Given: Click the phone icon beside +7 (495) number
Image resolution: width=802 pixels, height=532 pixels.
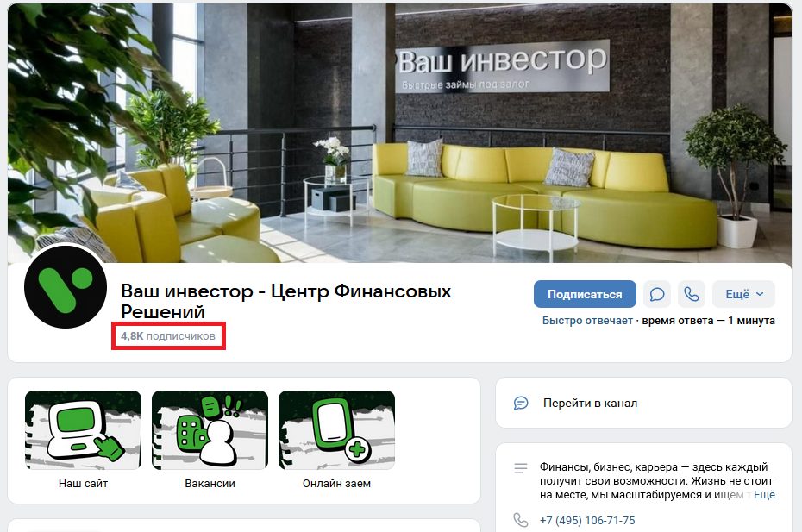Looking at the screenshot, I should tap(521, 520).
